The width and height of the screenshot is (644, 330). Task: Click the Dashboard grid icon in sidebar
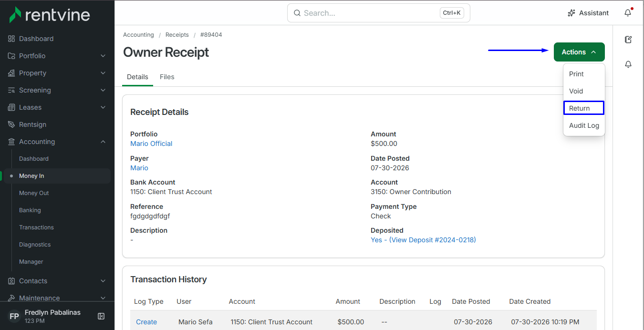[x=11, y=39]
